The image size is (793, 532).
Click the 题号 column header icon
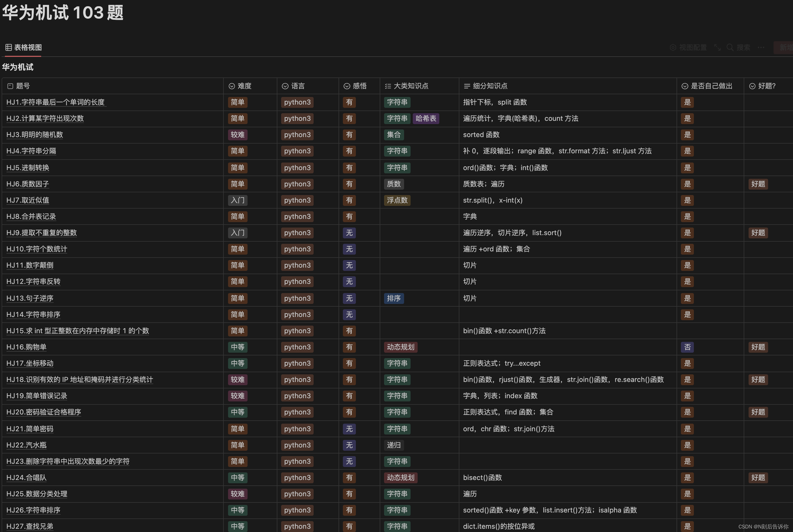tap(10, 86)
